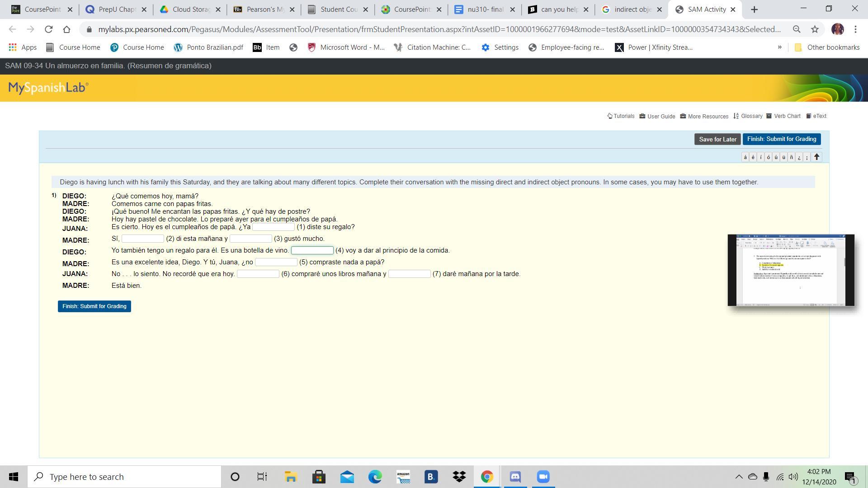This screenshot has width=868, height=488.
Task: Show hidden system tray icons
Action: pos(739,477)
